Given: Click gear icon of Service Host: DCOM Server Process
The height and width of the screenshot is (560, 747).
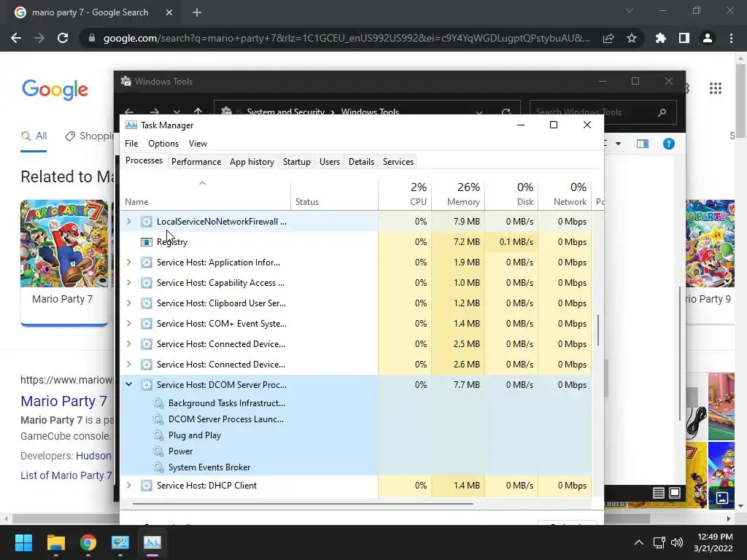Looking at the screenshot, I should click(x=146, y=385).
